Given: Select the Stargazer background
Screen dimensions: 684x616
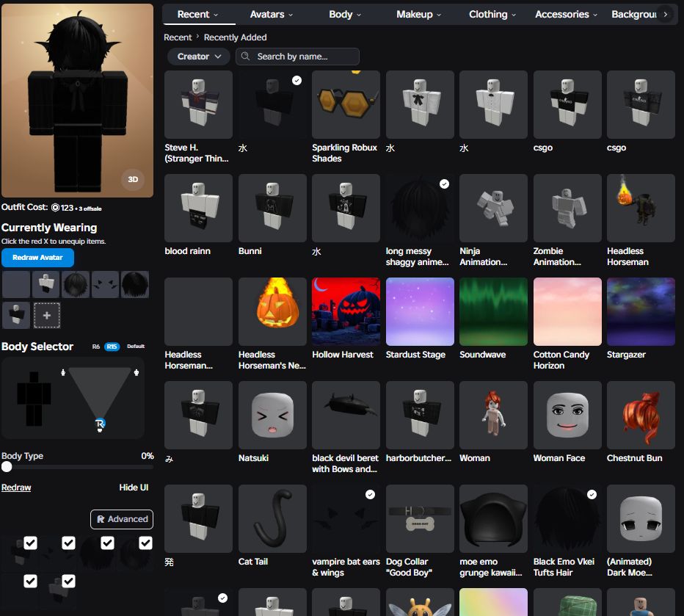Looking at the screenshot, I should coord(641,311).
